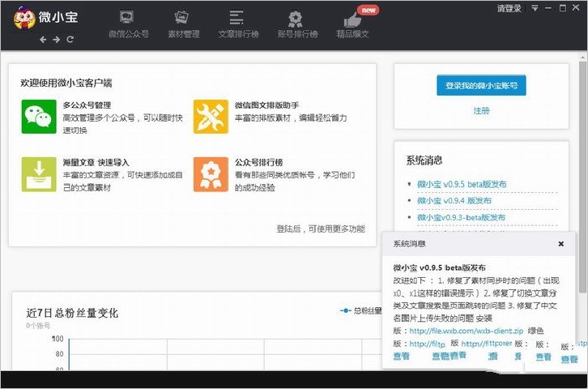Close the 系统消息 popup
Viewport: 588px width, 389px height.
click(x=561, y=244)
